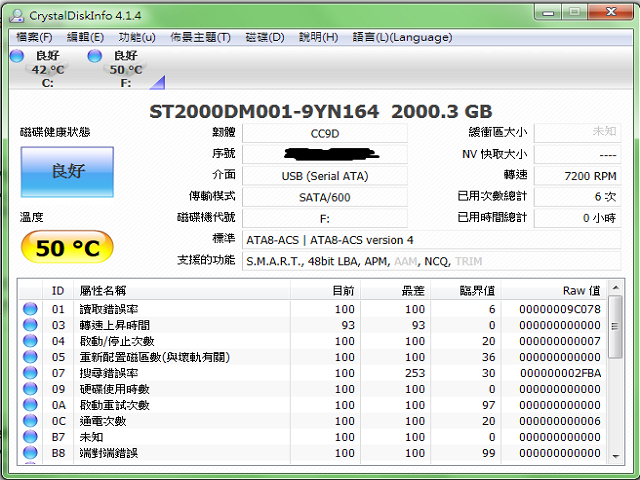Click the blue status orb for drive C:

pos(17,56)
